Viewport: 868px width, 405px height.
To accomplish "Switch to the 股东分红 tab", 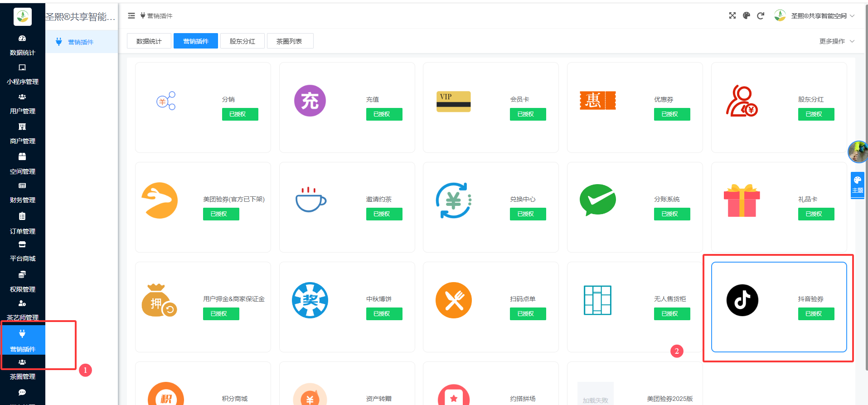I will point(242,41).
